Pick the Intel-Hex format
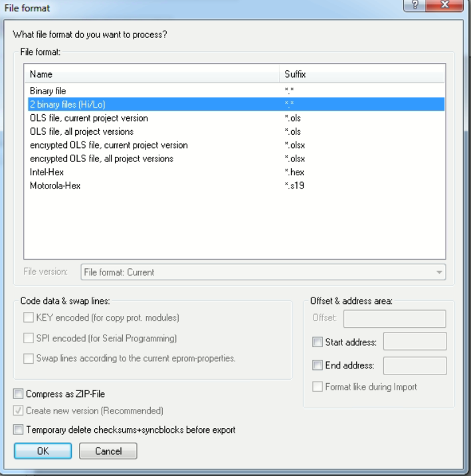Viewport: 471px width, 476px height. (x=47, y=172)
